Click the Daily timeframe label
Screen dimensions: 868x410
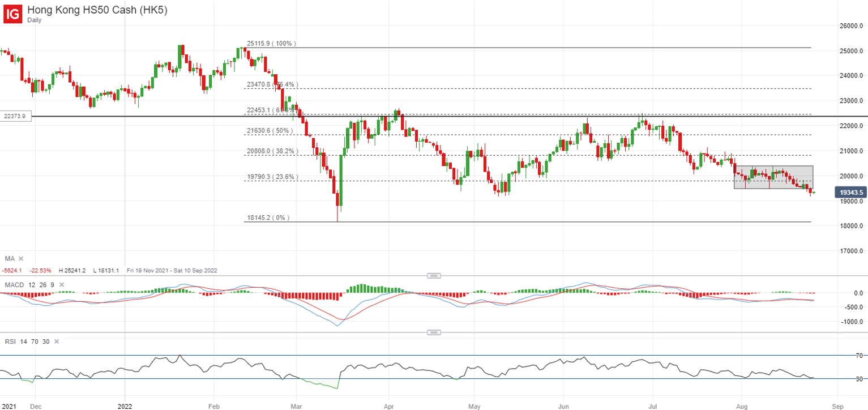pos(35,20)
